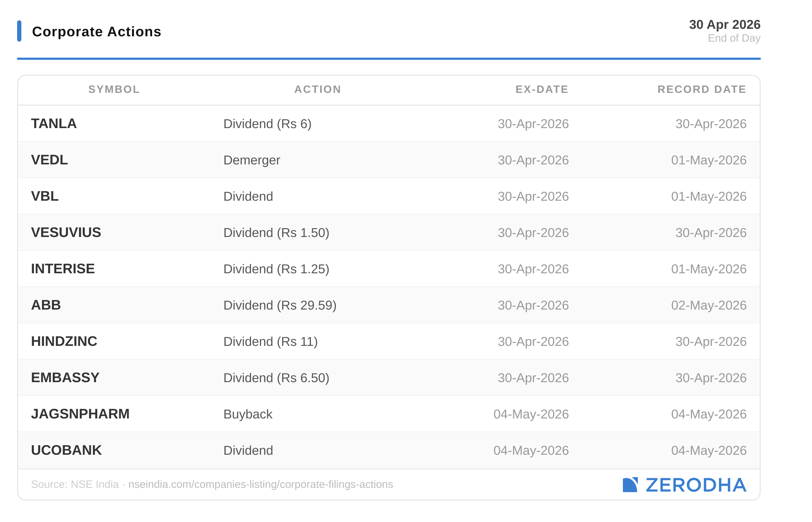Click the 30 Apr 2026 date header

(724, 25)
